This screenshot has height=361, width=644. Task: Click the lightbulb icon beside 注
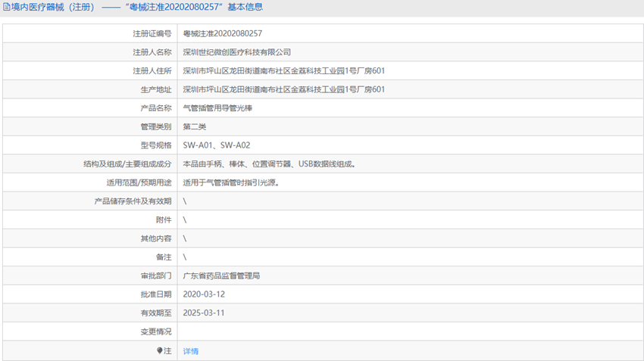pyautogui.click(x=160, y=350)
